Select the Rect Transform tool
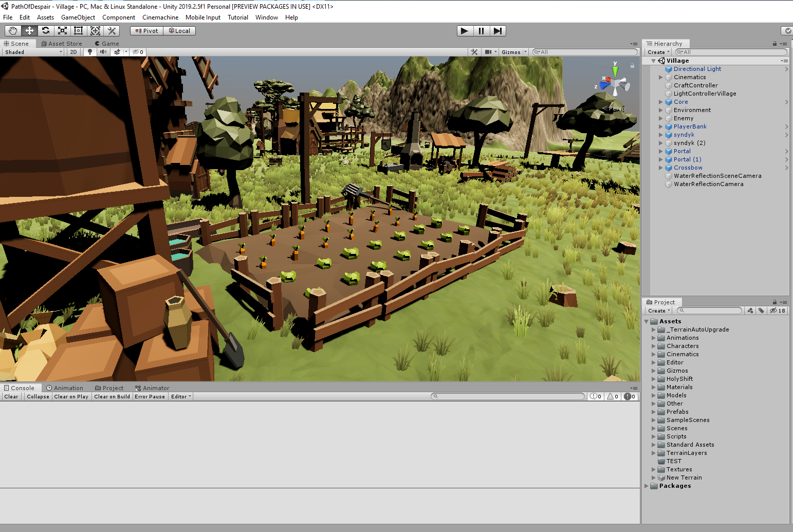 tap(79, 31)
